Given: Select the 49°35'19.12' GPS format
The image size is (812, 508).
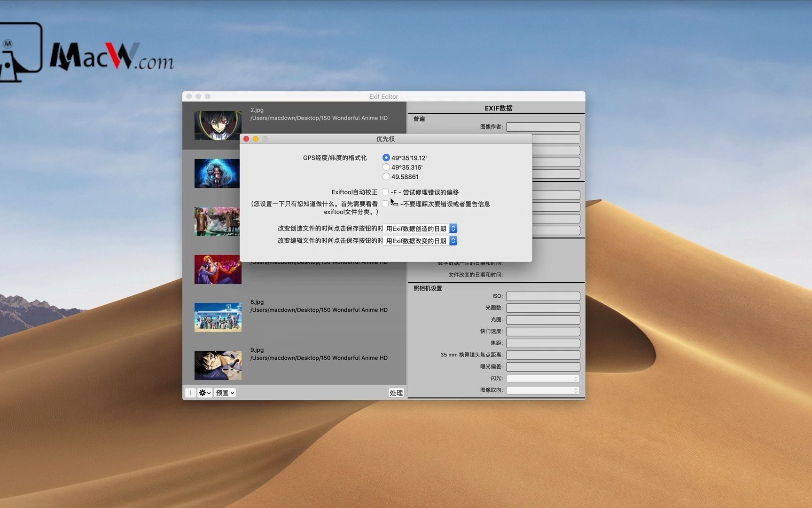Looking at the screenshot, I should coord(386,158).
